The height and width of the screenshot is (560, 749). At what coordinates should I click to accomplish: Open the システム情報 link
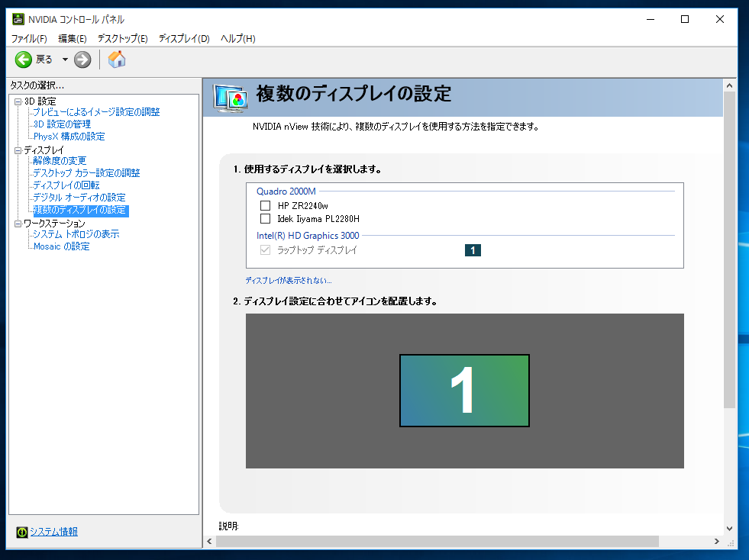(54, 532)
